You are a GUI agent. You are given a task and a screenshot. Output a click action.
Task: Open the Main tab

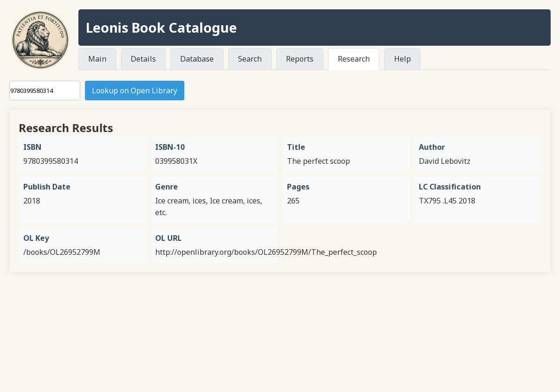tap(97, 59)
